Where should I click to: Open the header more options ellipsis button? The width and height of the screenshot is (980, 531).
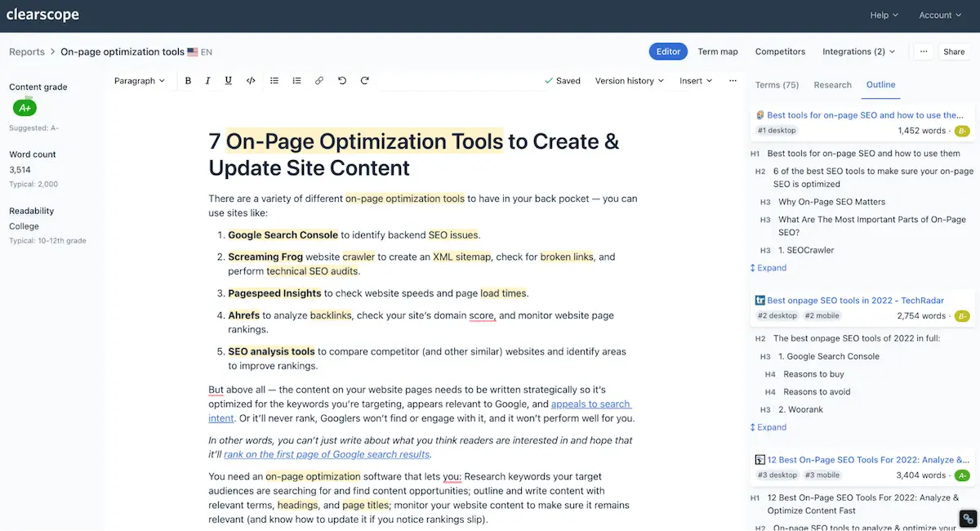click(924, 51)
